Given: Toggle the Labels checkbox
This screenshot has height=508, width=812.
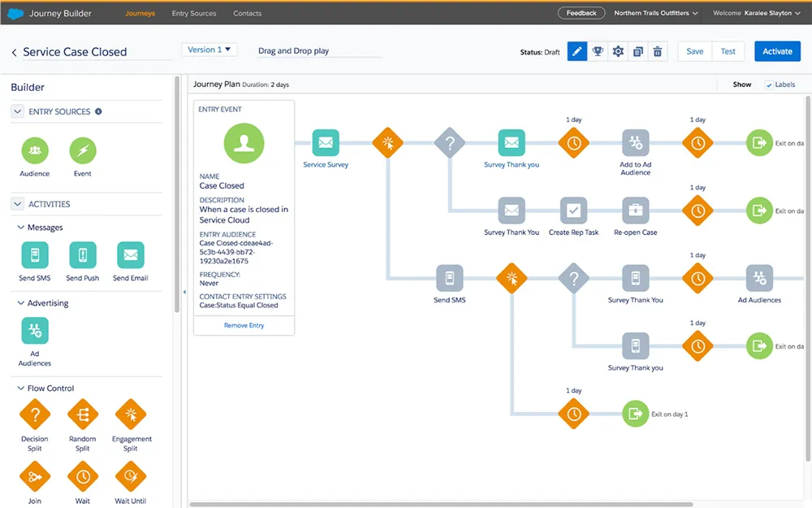Looking at the screenshot, I should pos(769,85).
